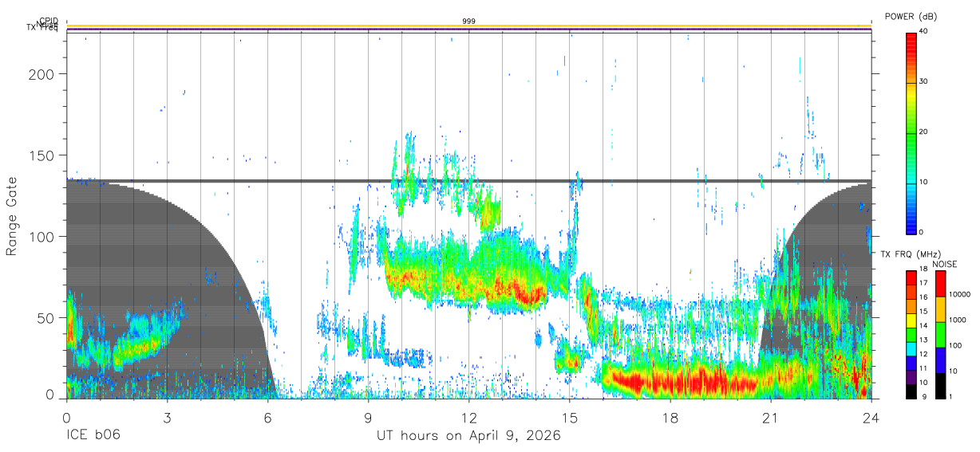Click the 'CPID' label at top left

click(49, 21)
